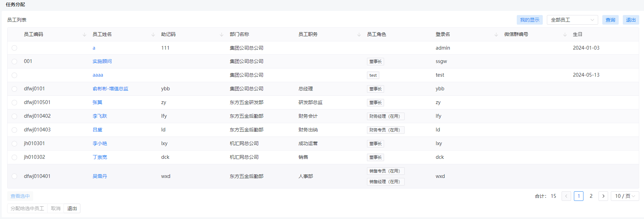
Task: Select radio for dfwj010501 张翼
Action: 14,103
